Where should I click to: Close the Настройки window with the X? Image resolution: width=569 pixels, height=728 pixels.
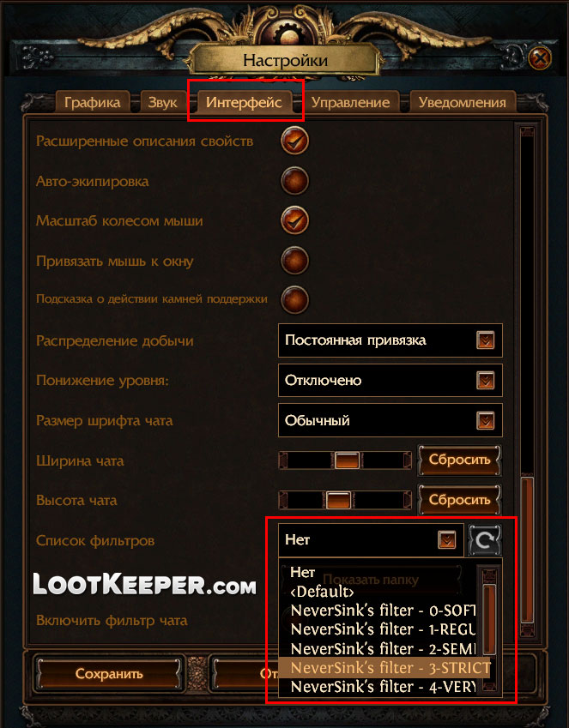pyautogui.click(x=539, y=59)
